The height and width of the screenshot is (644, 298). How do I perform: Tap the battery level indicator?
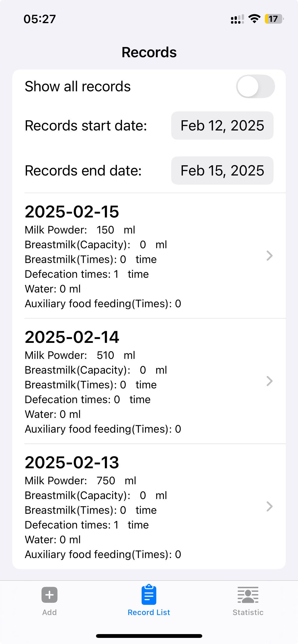coord(274,19)
